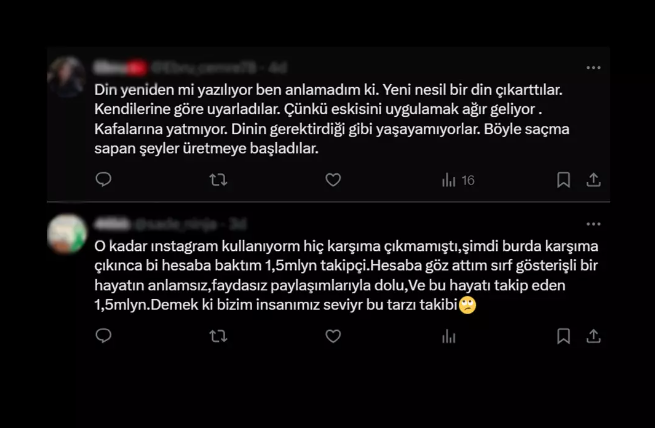Reply to the tweet about 'Din yeniden mi yazılıyor'
655x428 pixels.
[103, 180]
